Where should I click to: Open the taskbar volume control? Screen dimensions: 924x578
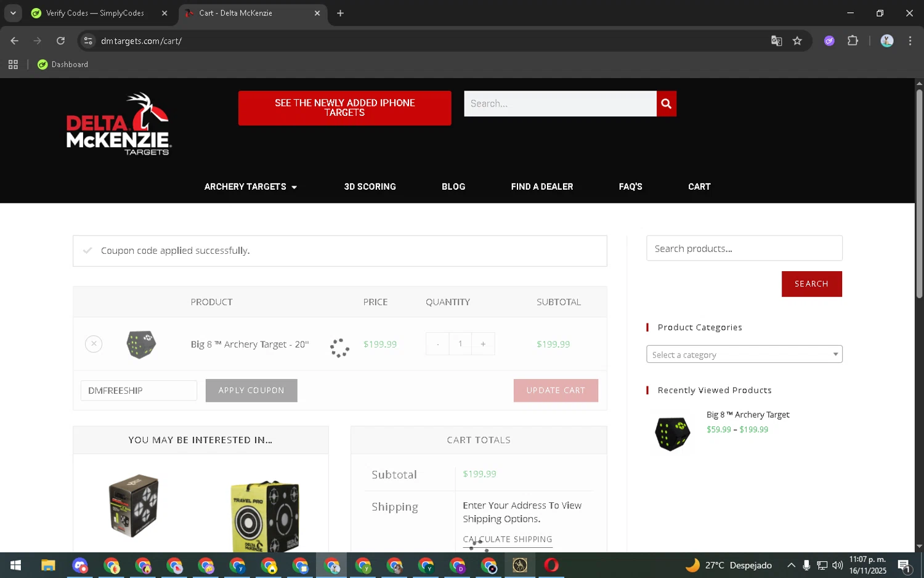tap(838, 565)
